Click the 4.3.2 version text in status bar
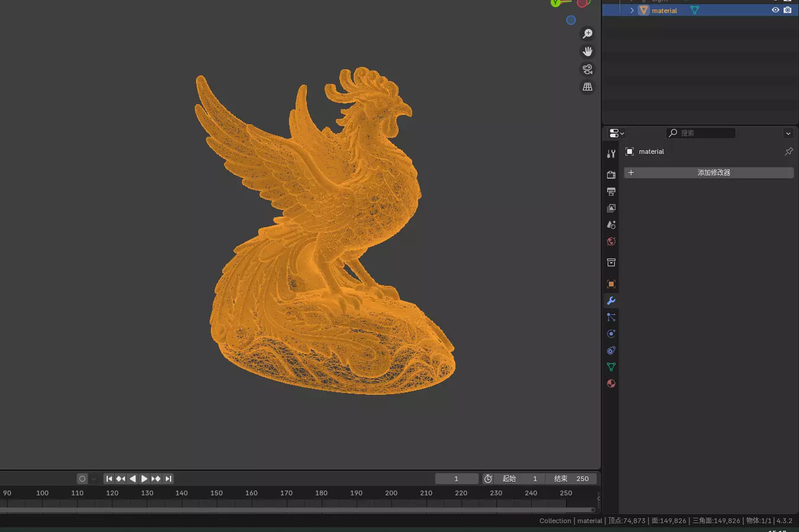The image size is (799, 532). tap(784, 521)
